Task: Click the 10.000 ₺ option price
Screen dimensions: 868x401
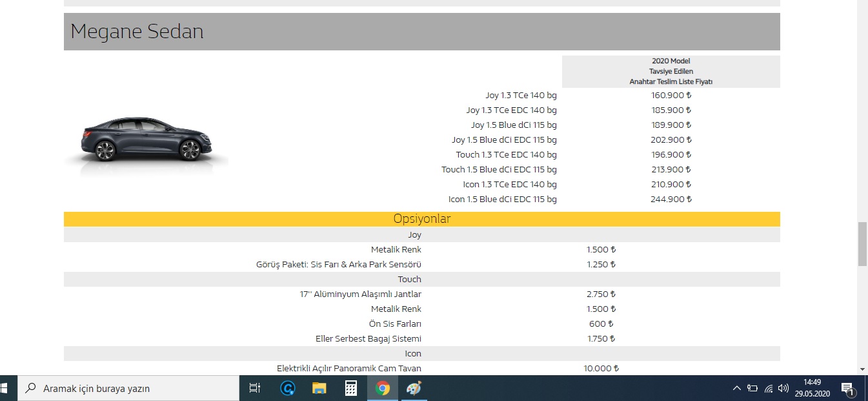Action: pos(601,369)
